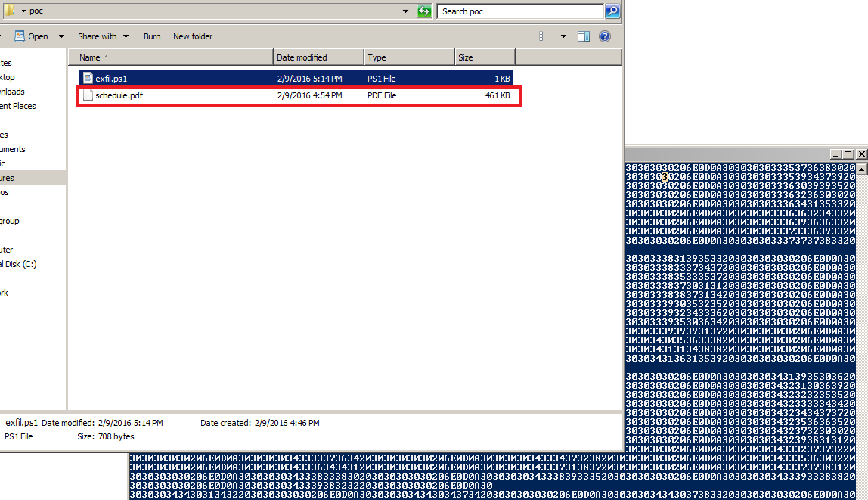Select Local Disk (C:) in navigation pane
This screenshot has width=868, height=500.
(x=18, y=264)
